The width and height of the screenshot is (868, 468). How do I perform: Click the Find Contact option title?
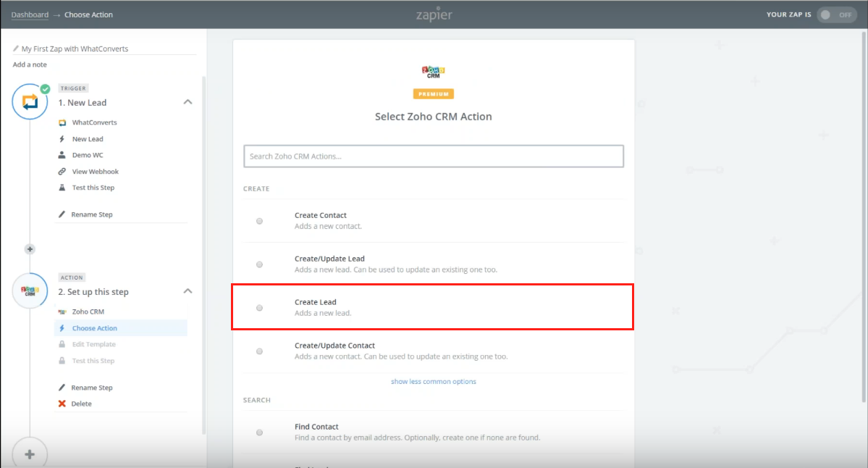(x=316, y=427)
